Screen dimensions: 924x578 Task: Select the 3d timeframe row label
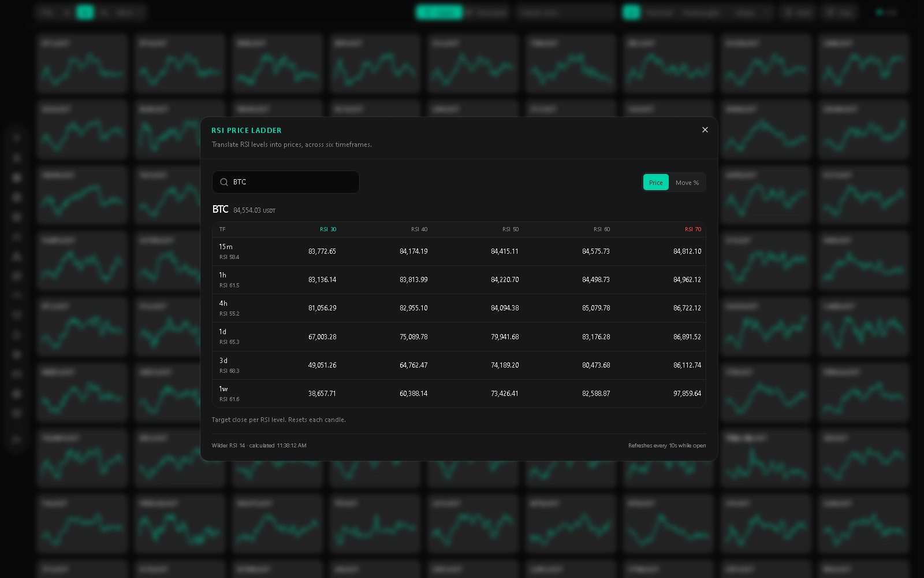coord(223,361)
